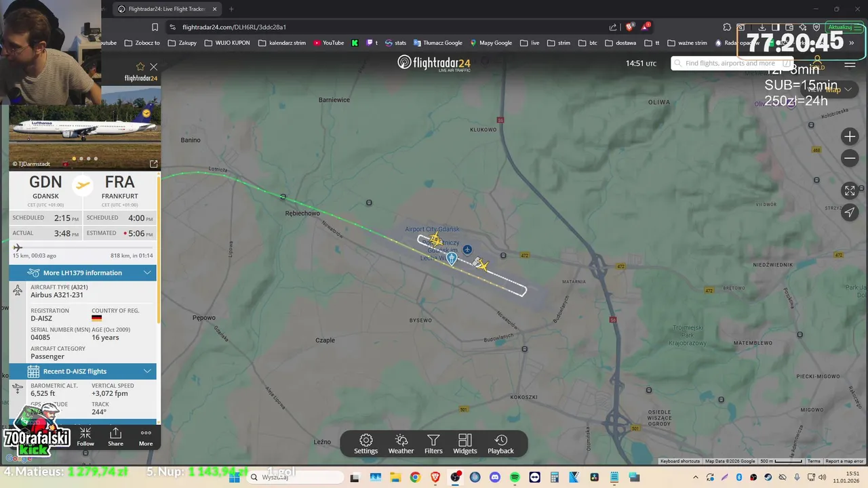This screenshot has width=868, height=488.
Task: Follow the flight on map
Action: 85,437
